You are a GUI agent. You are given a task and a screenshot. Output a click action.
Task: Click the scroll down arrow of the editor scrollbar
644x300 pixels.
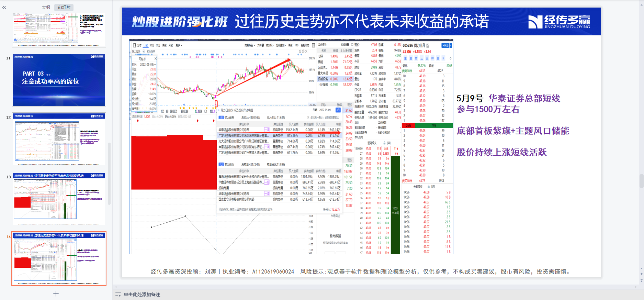pos(641,268)
